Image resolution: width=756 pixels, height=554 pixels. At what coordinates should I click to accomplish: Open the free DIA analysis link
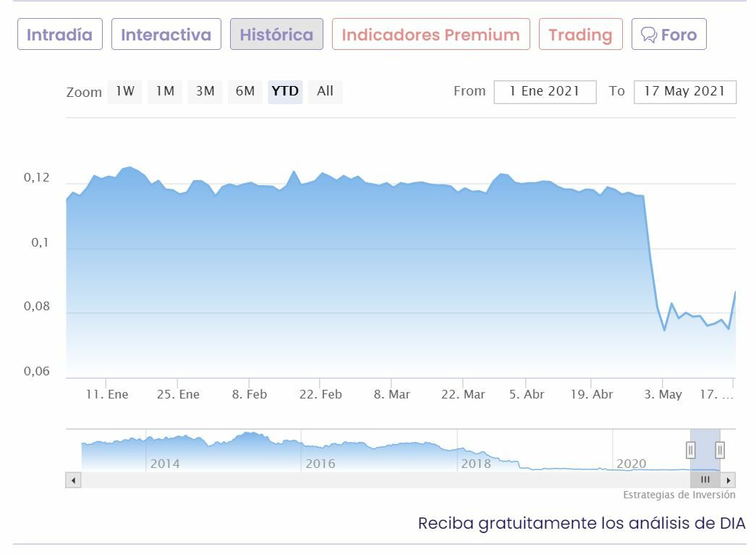click(581, 523)
